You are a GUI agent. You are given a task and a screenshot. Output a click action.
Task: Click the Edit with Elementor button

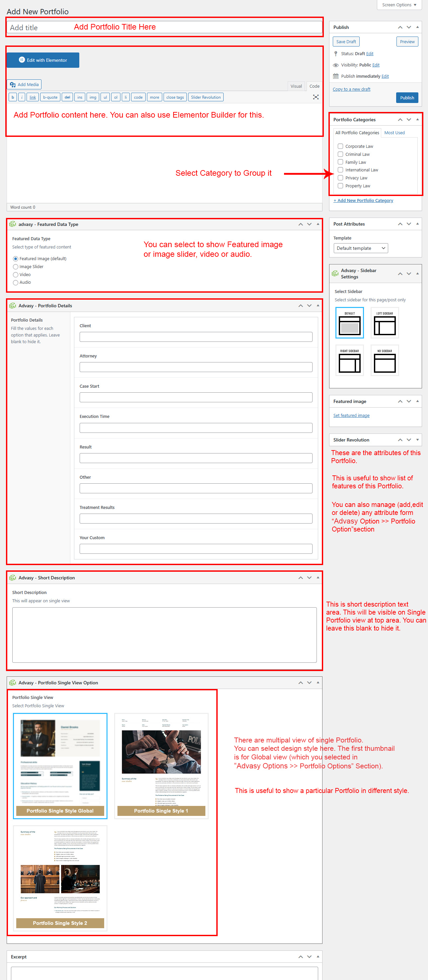click(43, 60)
